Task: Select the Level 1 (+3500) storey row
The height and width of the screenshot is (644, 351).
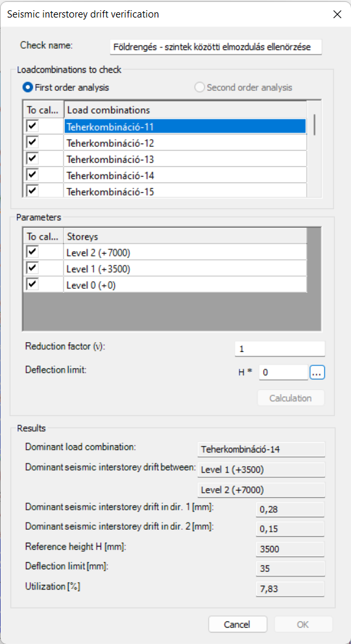Action: tap(185, 269)
